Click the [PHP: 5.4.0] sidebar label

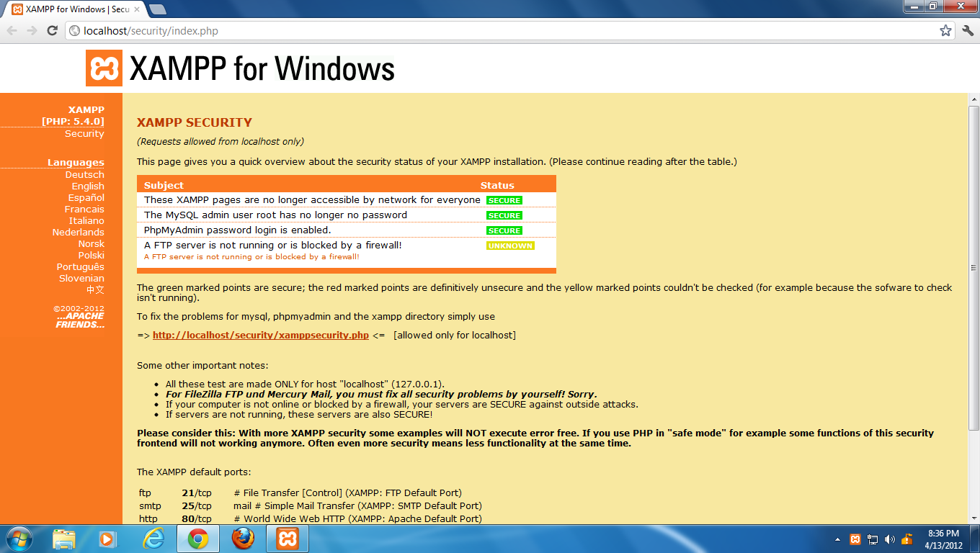click(73, 122)
